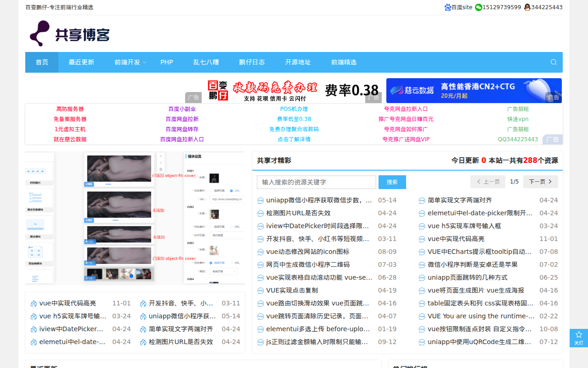The image size is (588, 368).
Task: Open article 检测图片URL是否失效 in right list
Action: click(299, 213)
